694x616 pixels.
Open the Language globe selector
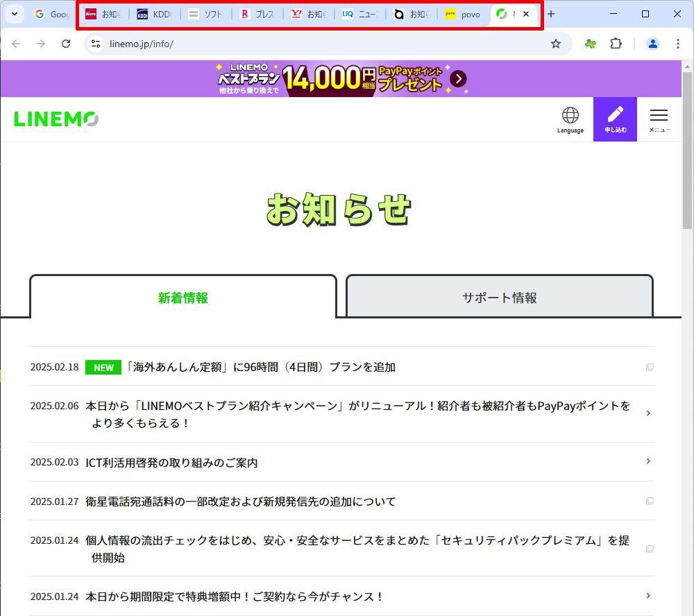(x=570, y=119)
